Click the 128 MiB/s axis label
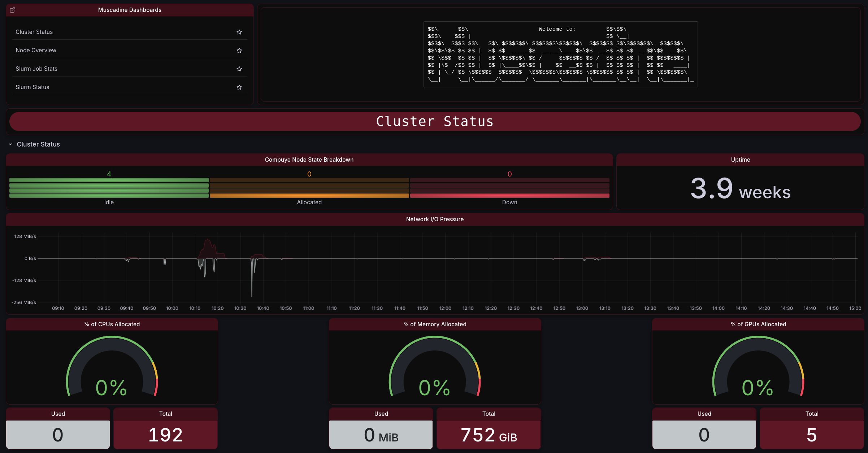This screenshot has width=868, height=453. click(25, 236)
